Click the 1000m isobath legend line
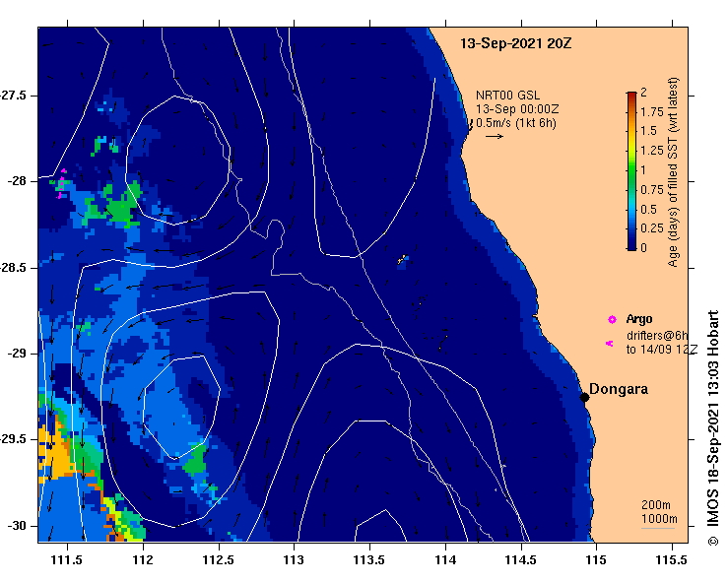The image size is (728, 583). (x=657, y=528)
